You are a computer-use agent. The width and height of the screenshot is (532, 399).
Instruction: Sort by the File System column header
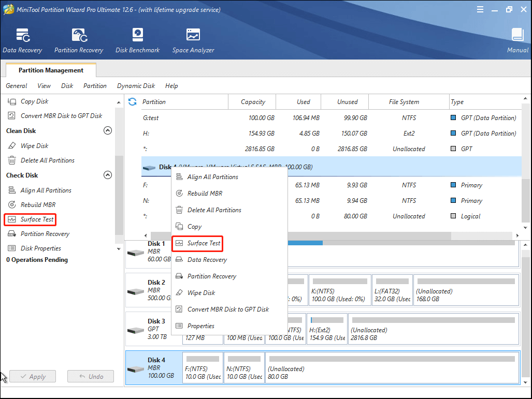[409, 102]
